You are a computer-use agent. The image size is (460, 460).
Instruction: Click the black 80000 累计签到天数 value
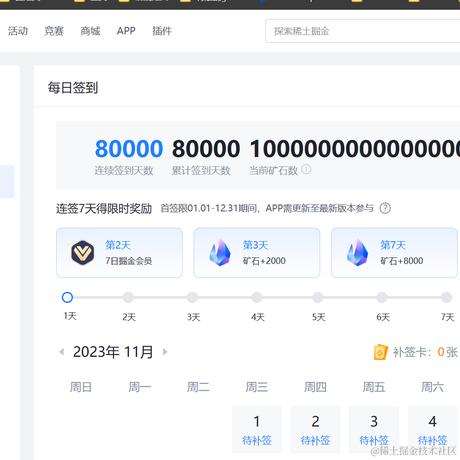(206, 149)
